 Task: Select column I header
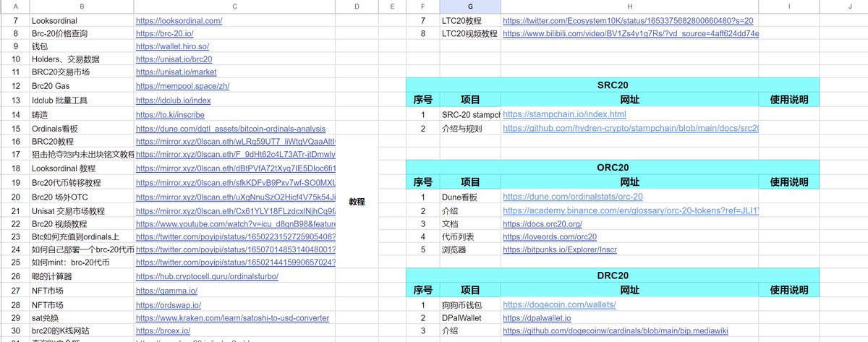click(x=789, y=7)
